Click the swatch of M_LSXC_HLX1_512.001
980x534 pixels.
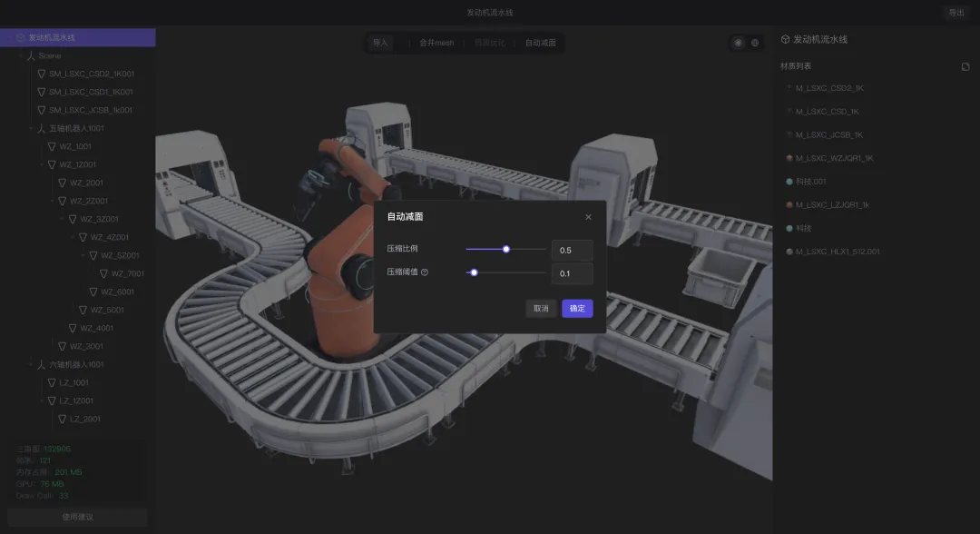coord(789,252)
